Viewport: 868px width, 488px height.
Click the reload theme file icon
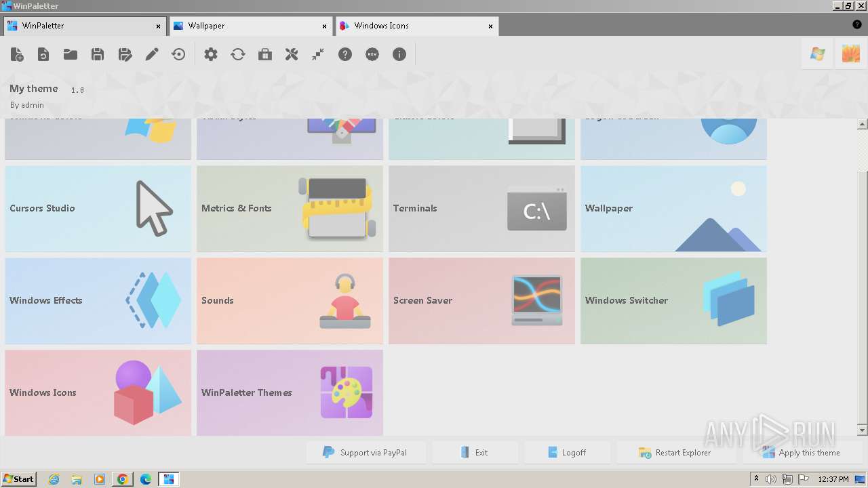[43, 54]
